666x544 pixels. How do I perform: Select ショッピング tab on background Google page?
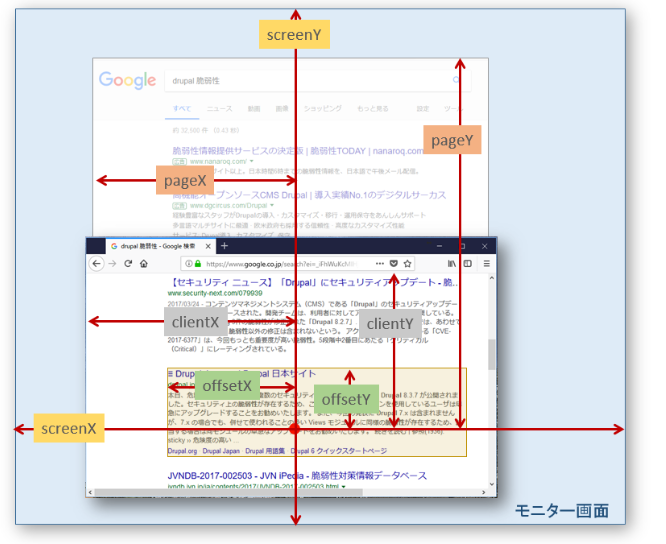click(x=322, y=109)
